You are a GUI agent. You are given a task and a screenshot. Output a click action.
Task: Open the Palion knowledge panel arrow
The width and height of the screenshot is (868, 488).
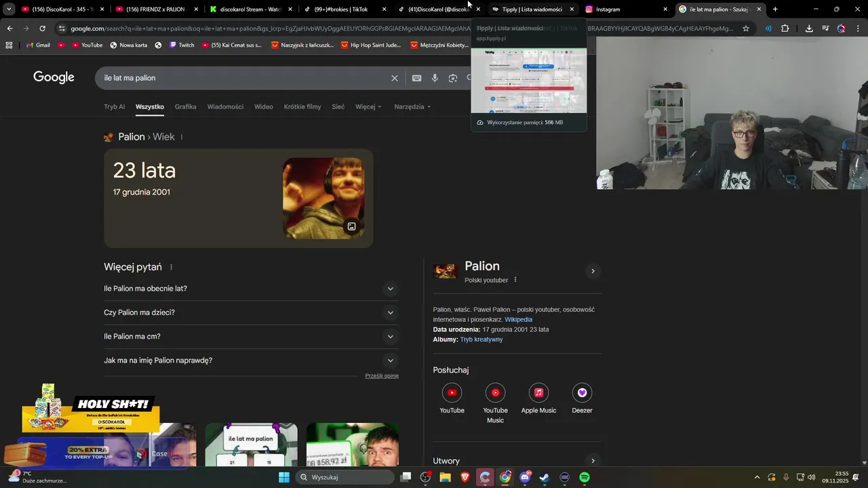click(593, 271)
